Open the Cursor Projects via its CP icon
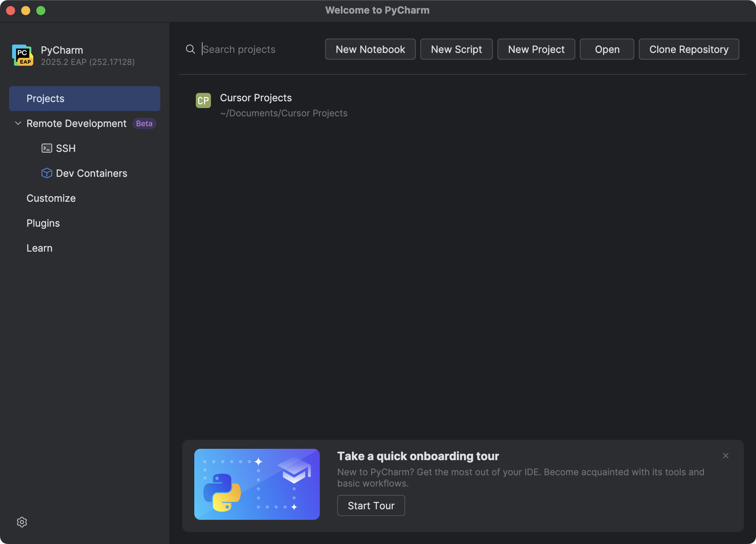The width and height of the screenshot is (756, 544). [x=203, y=100]
